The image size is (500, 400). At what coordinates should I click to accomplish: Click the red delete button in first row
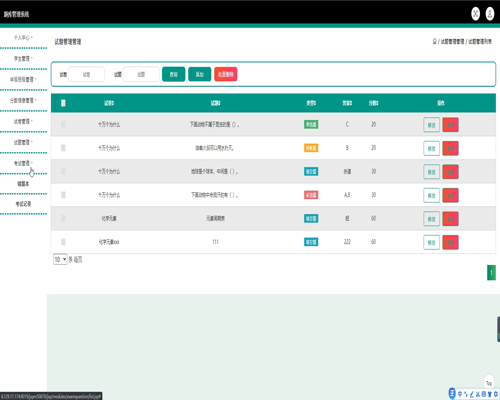click(450, 125)
